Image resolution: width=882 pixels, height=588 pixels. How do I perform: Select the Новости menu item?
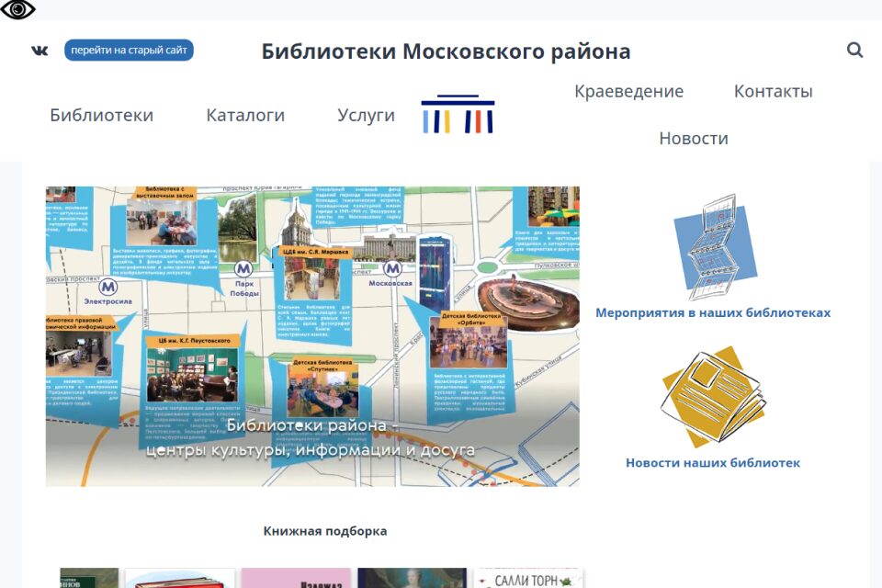click(693, 139)
